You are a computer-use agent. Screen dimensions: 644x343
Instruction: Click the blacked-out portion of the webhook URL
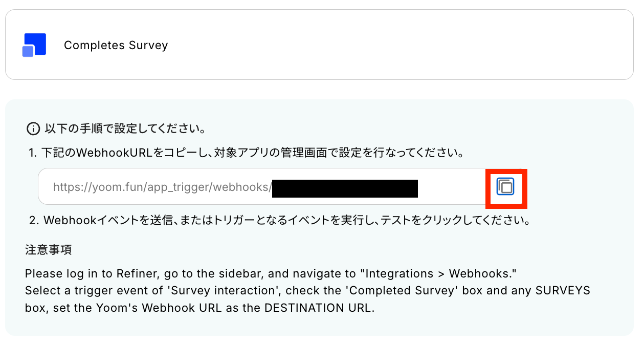click(x=345, y=188)
